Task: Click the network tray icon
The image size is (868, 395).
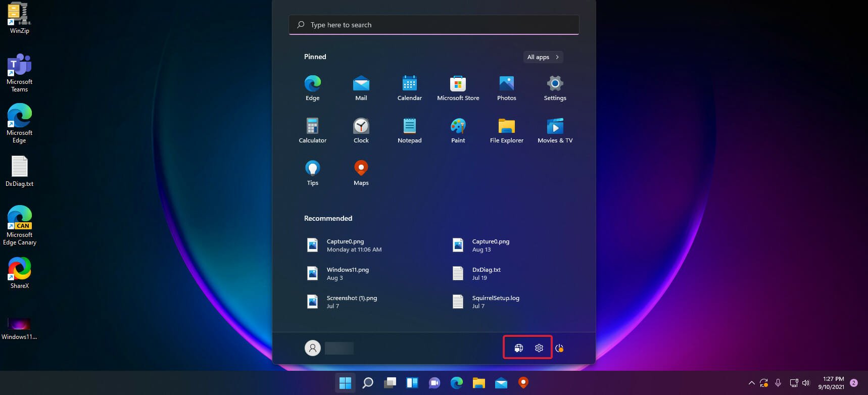Action: (794, 383)
